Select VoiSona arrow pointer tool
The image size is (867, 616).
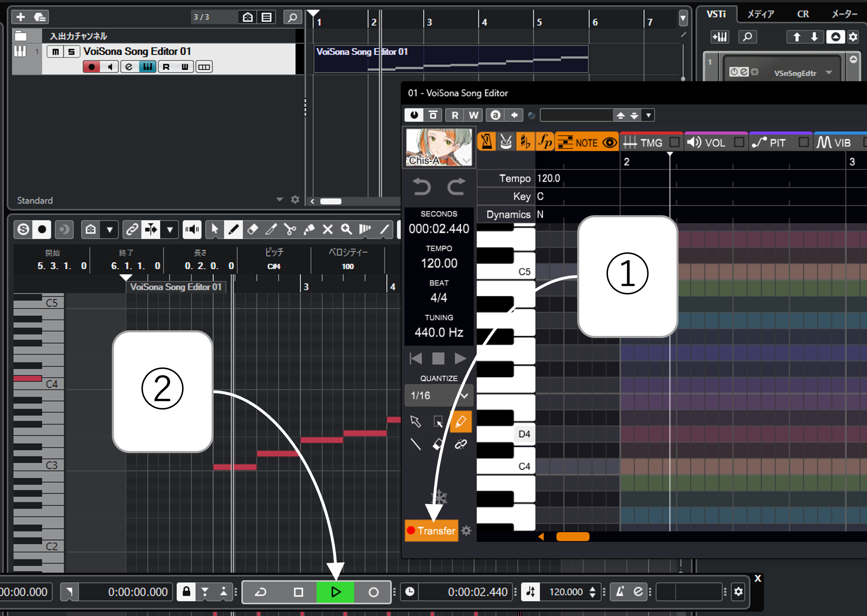pos(416,422)
